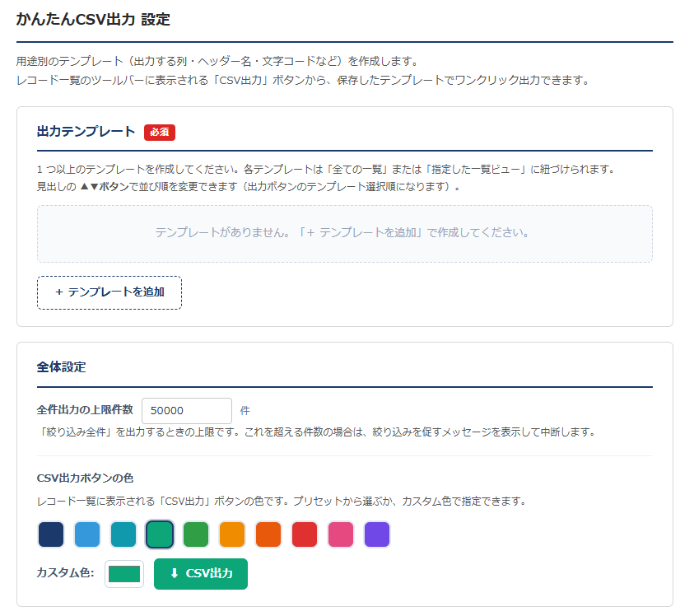Click the 出力テンプレート section heading
This screenshot has height=616, width=680.
[86, 132]
